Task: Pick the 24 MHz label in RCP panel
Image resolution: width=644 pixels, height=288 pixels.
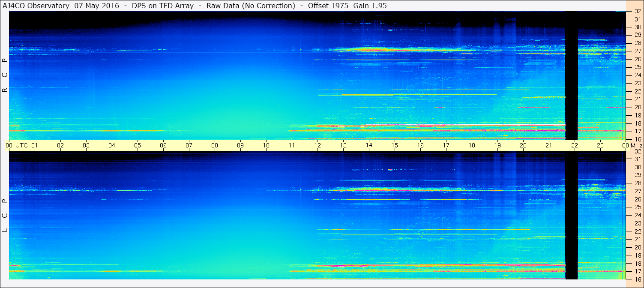Action: 638,75
